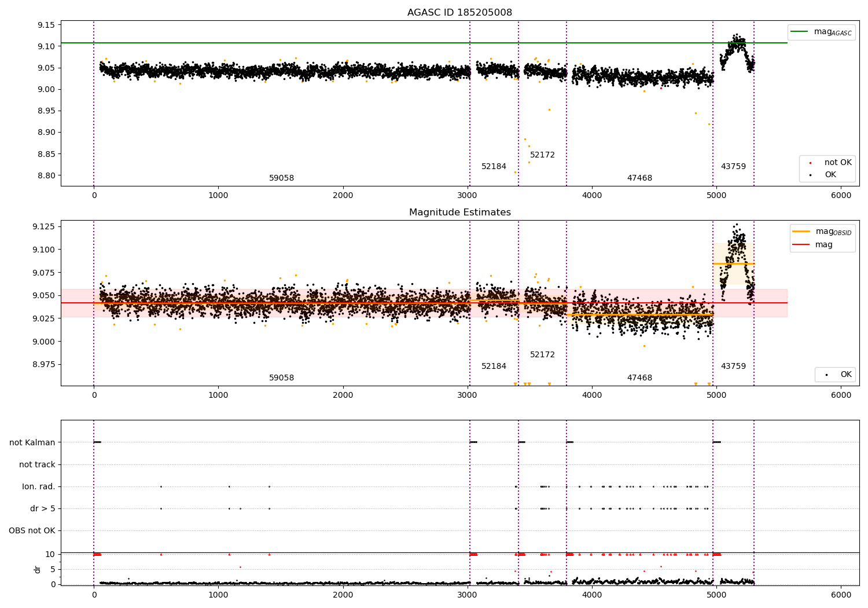
Task: Click the 0 x-tick under the bottom plot
Action: point(94,595)
